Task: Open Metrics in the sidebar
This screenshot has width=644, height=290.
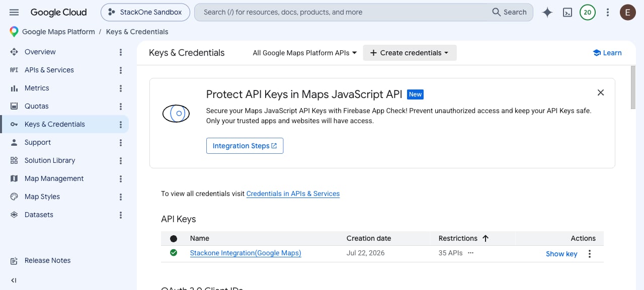Action: coord(37,88)
